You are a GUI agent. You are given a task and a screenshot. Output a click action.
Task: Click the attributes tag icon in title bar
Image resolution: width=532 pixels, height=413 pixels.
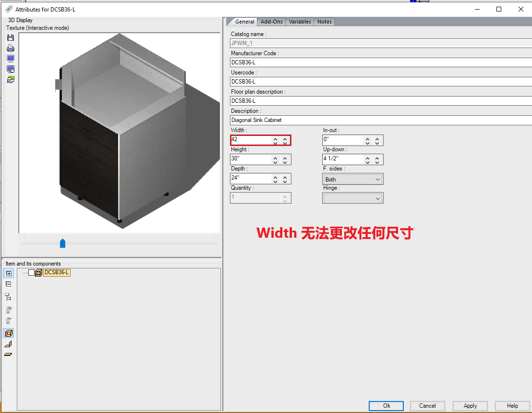coord(9,9)
